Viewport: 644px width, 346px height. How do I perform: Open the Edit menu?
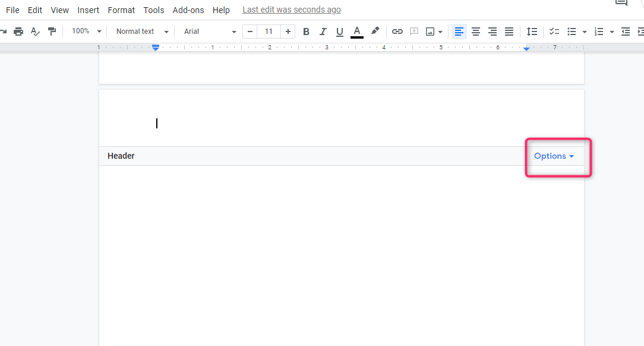[35, 10]
